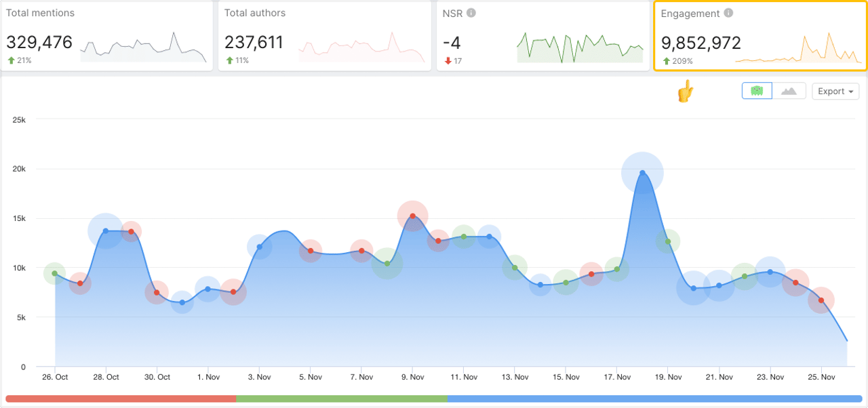The height and width of the screenshot is (408, 868).
Task: Click the green segment of bottom bar
Action: (342, 399)
